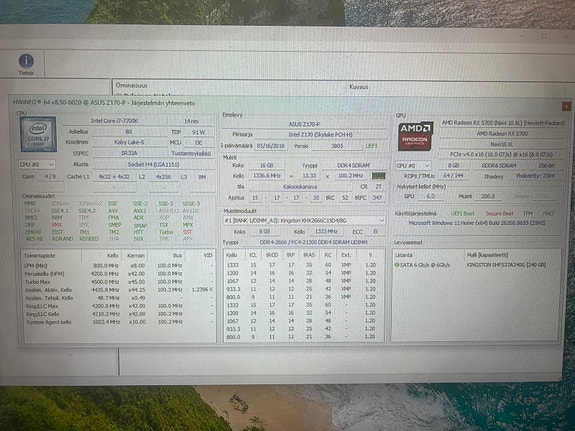Close the background HWiNFO main window
Viewport: 575px width, 431px height.
[566, 36]
